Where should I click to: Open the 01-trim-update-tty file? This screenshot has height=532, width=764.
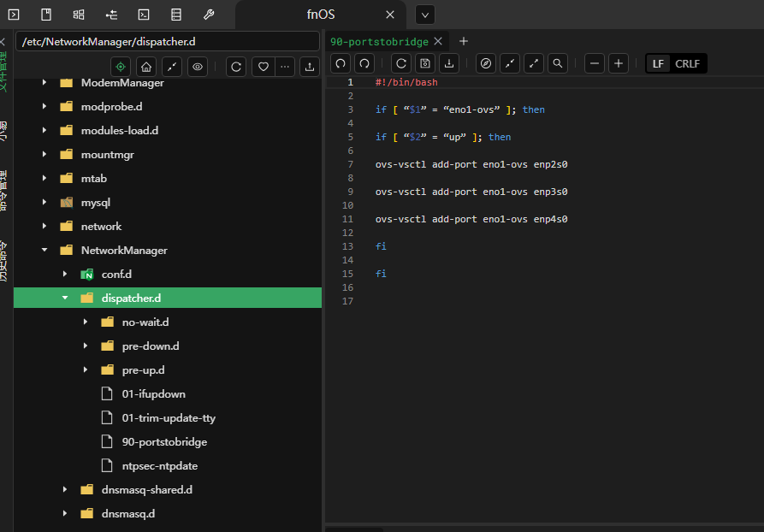[x=169, y=417]
